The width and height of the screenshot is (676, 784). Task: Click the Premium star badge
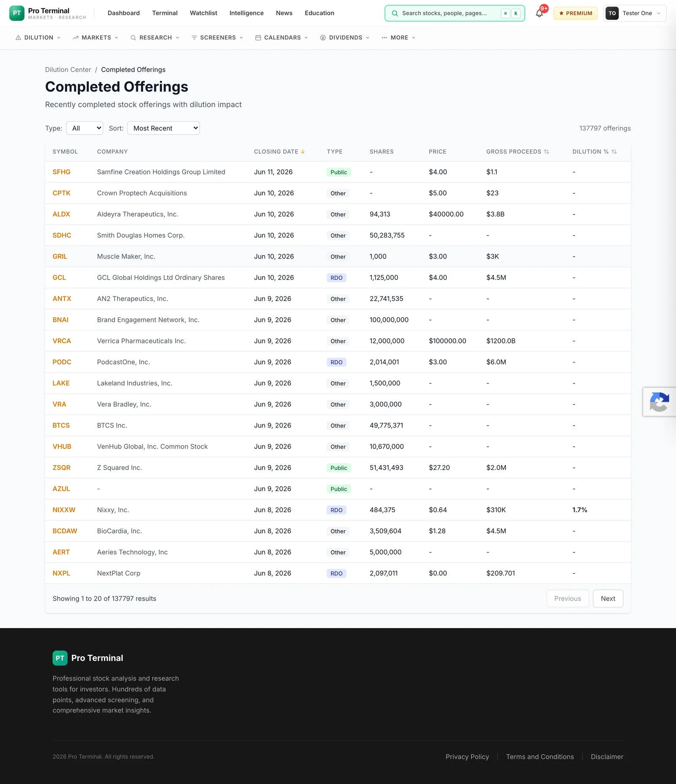tap(575, 13)
